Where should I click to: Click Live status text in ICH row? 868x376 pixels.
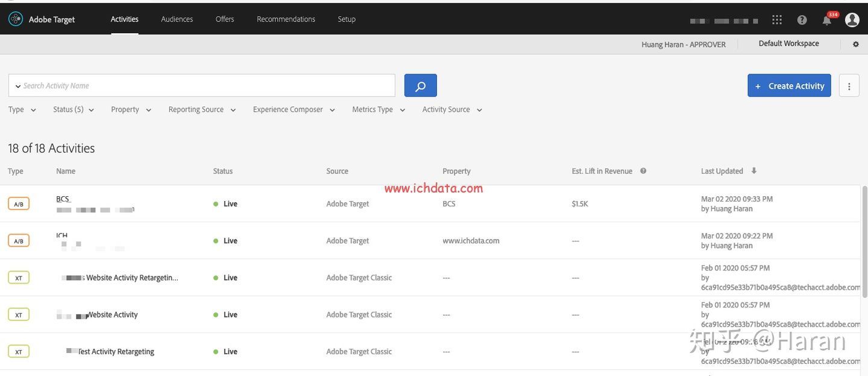(x=230, y=241)
